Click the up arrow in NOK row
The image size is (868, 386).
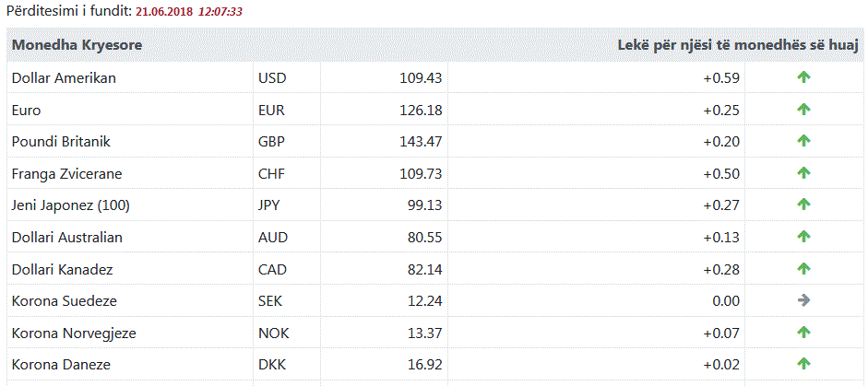[x=803, y=333]
